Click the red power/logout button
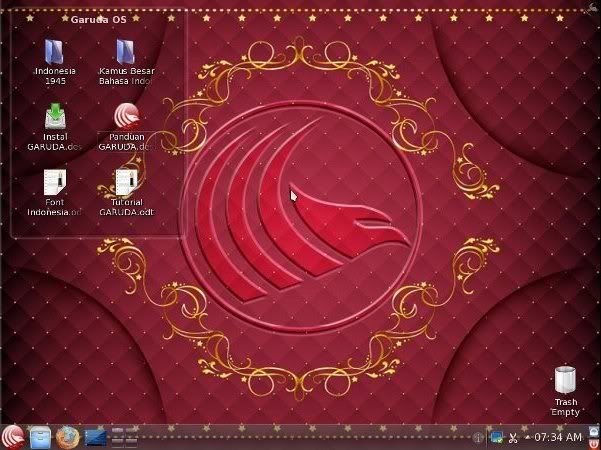 (594, 443)
